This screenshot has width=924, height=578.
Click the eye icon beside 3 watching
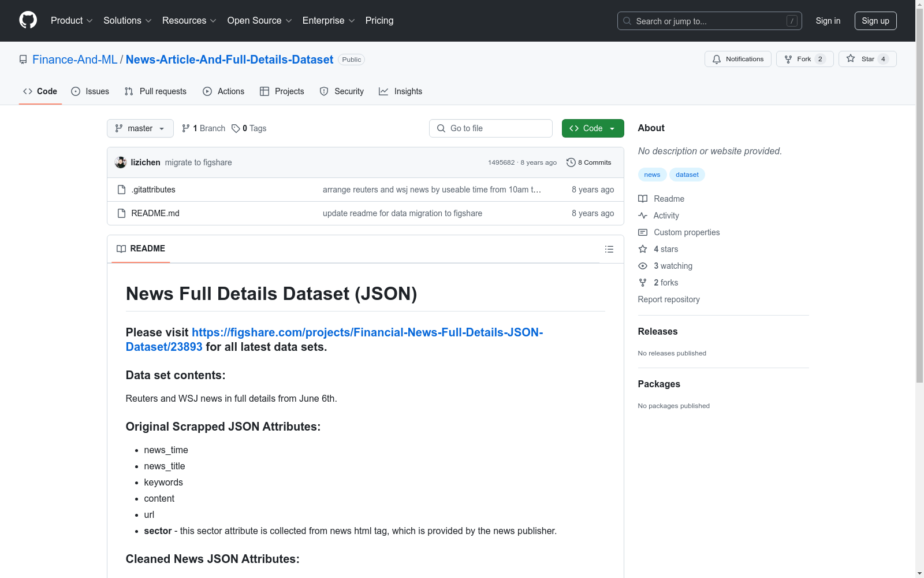coord(643,266)
